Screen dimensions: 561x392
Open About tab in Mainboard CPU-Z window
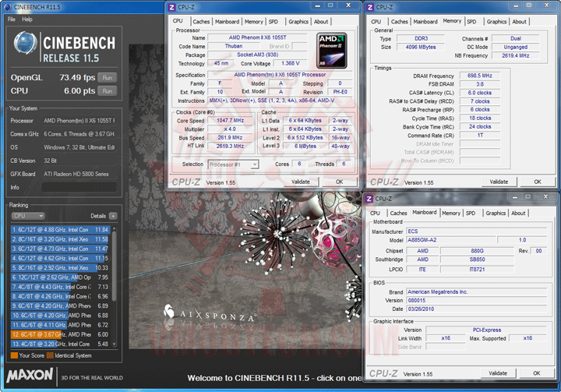coord(518,213)
